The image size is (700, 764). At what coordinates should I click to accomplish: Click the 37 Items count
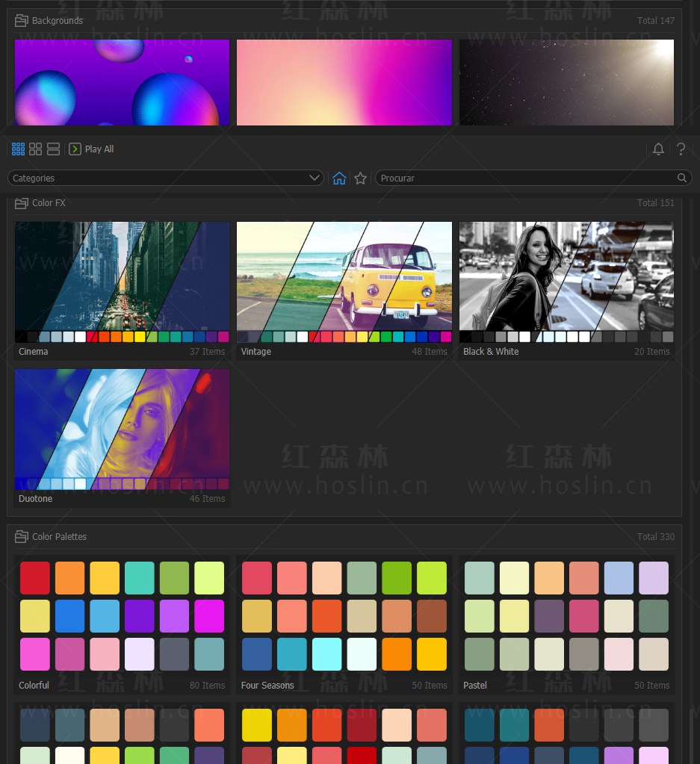207,351
